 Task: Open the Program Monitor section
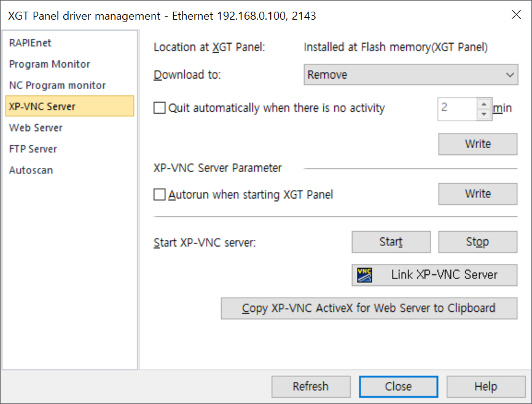coord(49,64)
